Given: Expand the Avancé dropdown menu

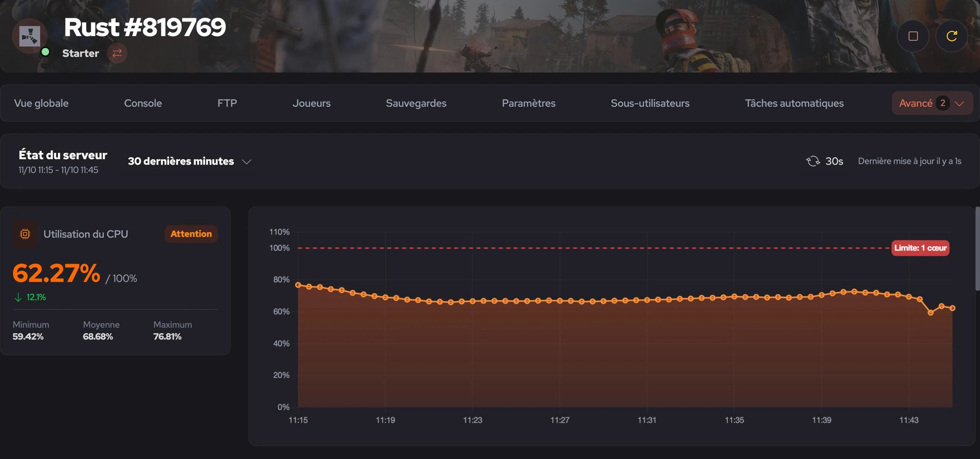Looking at the screenshot, I should coord(932,103).
